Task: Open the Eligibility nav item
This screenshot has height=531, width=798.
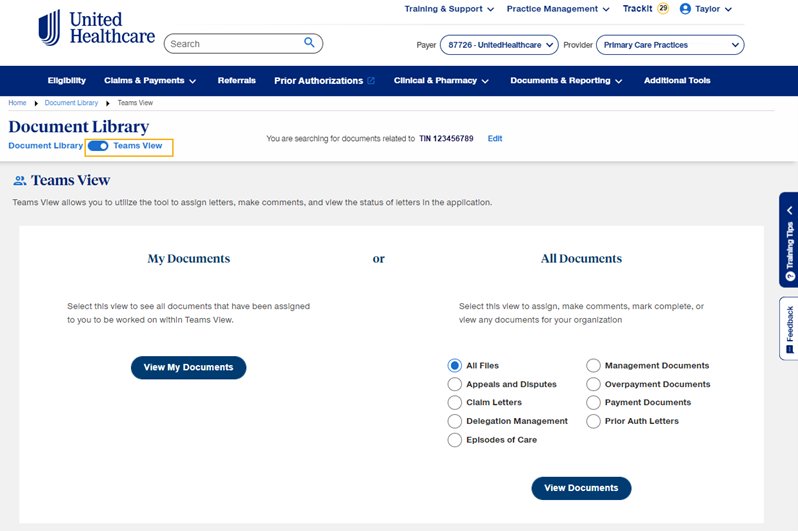Action: (x=67, y=80)
